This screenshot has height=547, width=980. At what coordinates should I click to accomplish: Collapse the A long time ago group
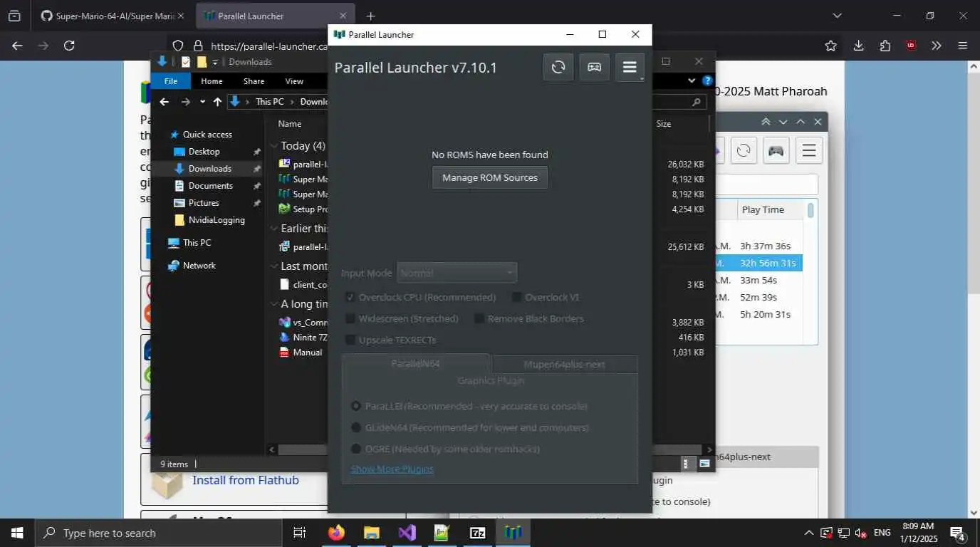pyautogui.click(x=274, y=303)
